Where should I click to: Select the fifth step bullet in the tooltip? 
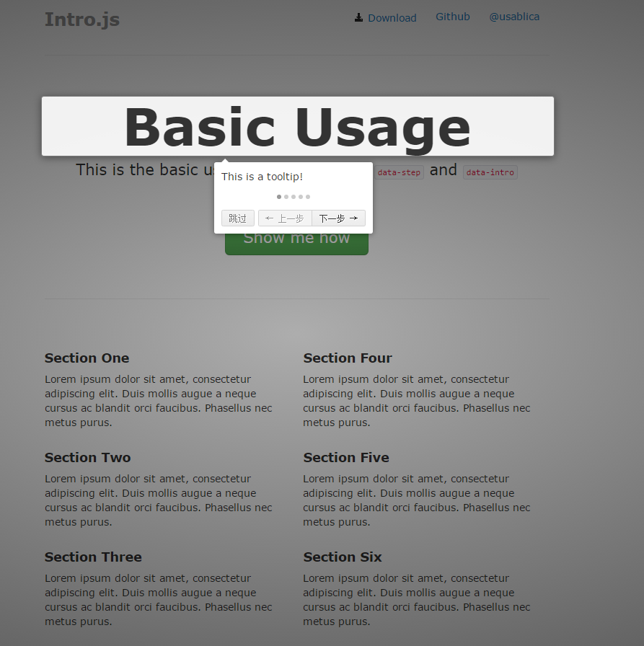[x=308, y=197]
